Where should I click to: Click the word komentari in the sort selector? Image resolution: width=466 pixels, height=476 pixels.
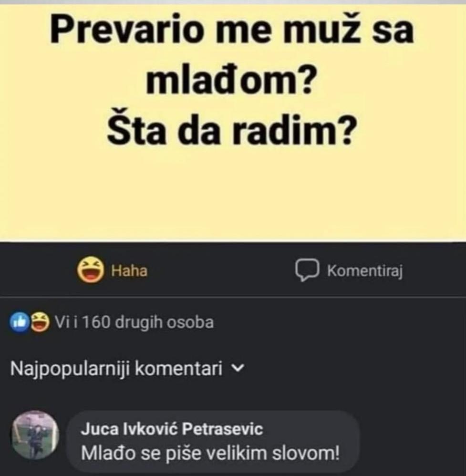178,369
